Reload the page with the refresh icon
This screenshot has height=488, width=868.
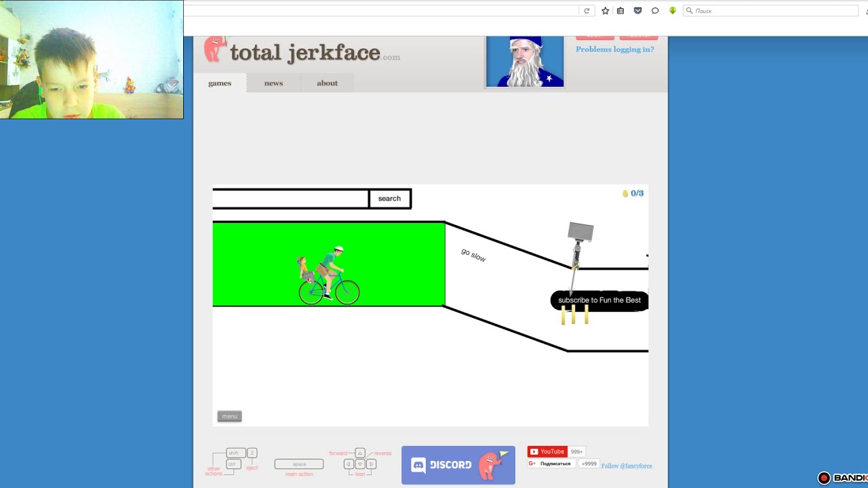tap(587, 11)
